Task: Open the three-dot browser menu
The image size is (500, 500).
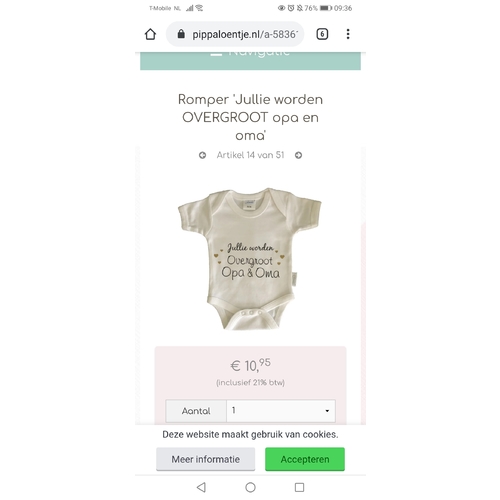Action: [348, 34]
